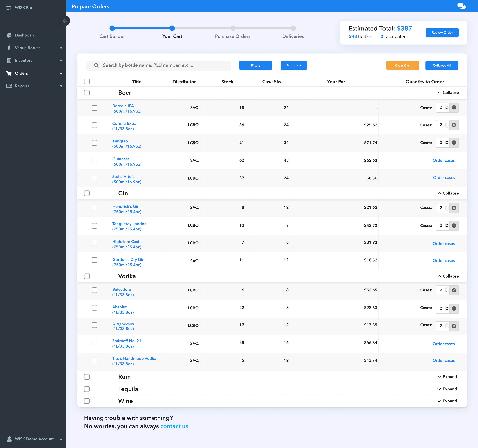This screenshot has width=478, height=448.
Task: Check the Boreale IPA row checkbox
Action: [95, 108]
